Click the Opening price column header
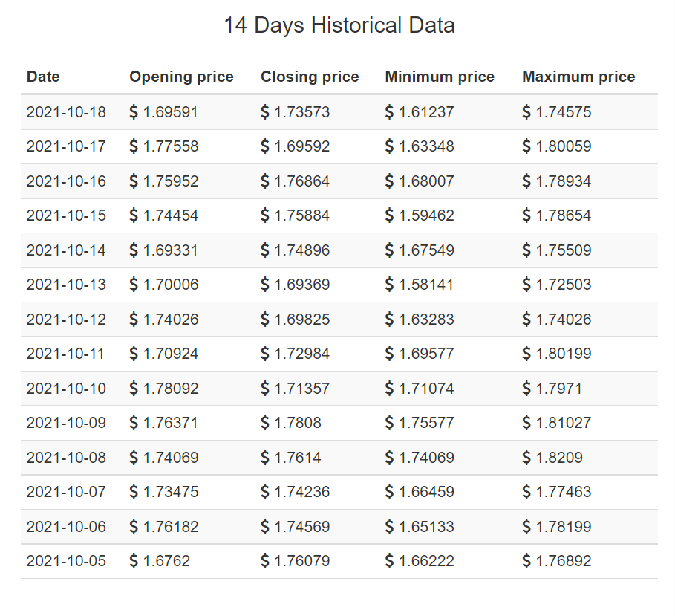 (x=181, y=77)
